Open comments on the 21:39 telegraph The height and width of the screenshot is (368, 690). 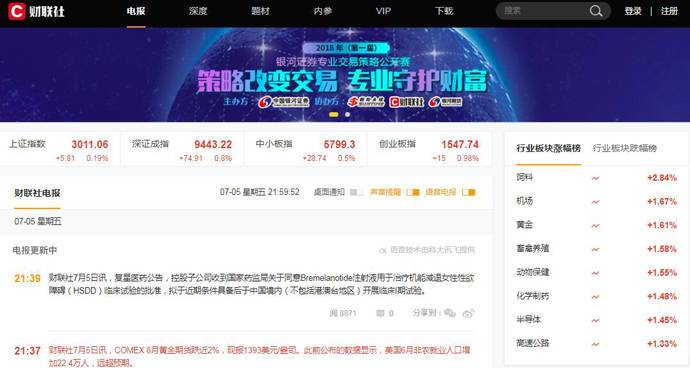(x=385, y=313)
